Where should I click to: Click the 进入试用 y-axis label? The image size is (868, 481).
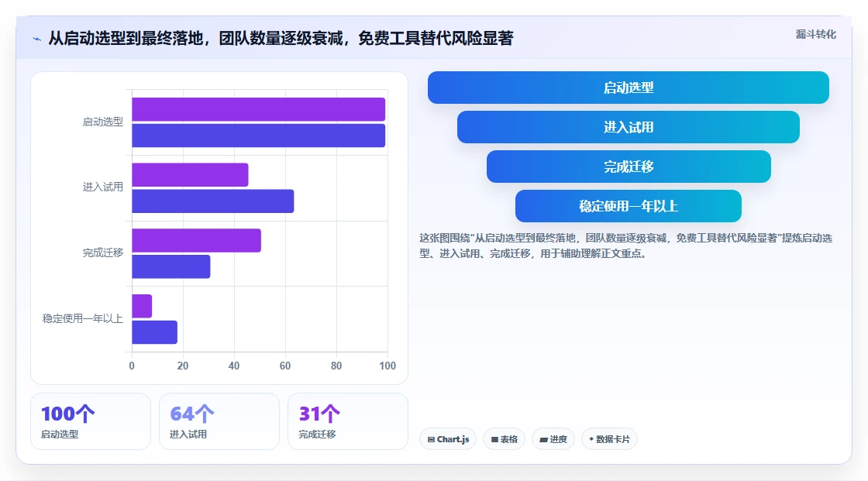[x=103, y=187]
